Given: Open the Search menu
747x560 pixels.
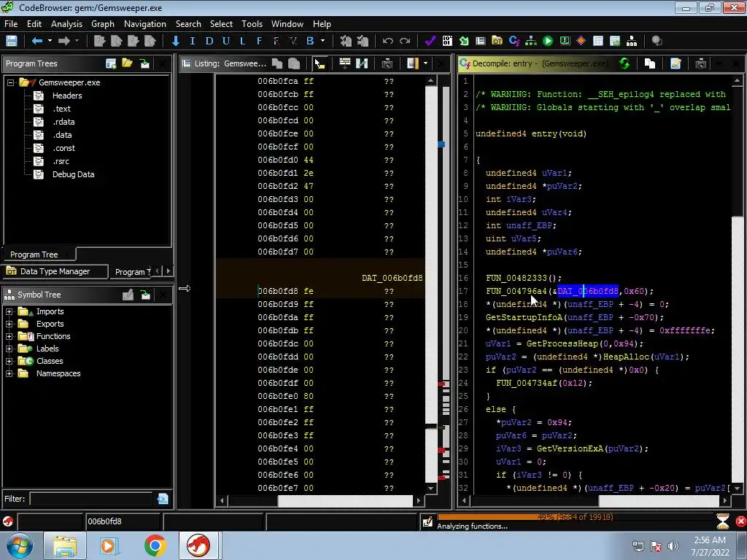Looking at the screenshot, I should [x=188, y=24].
